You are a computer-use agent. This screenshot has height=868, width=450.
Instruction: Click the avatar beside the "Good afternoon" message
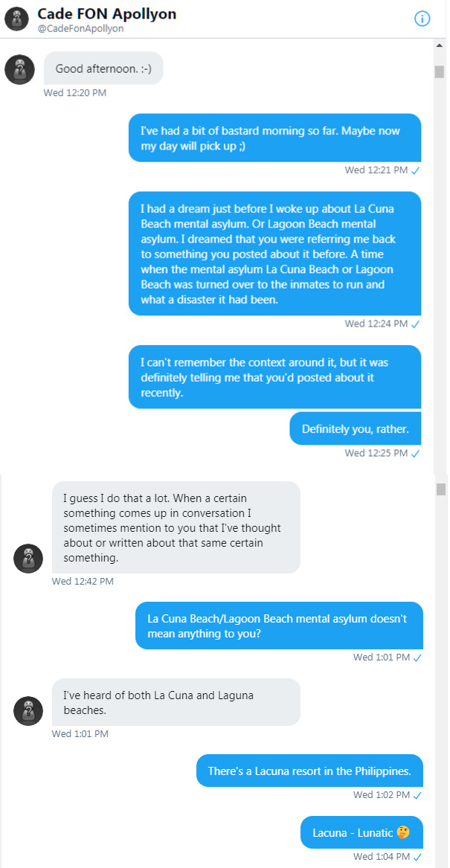click(20, 69)
